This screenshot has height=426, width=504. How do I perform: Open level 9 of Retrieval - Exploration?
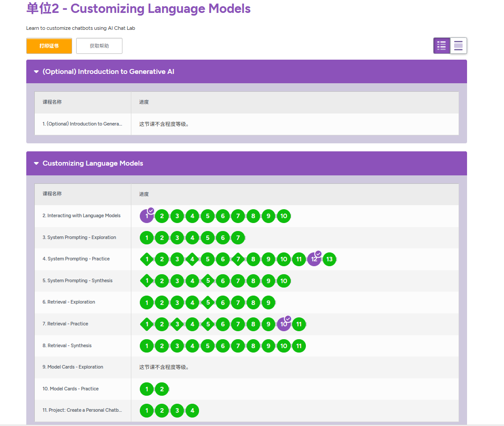click(268, 303)
